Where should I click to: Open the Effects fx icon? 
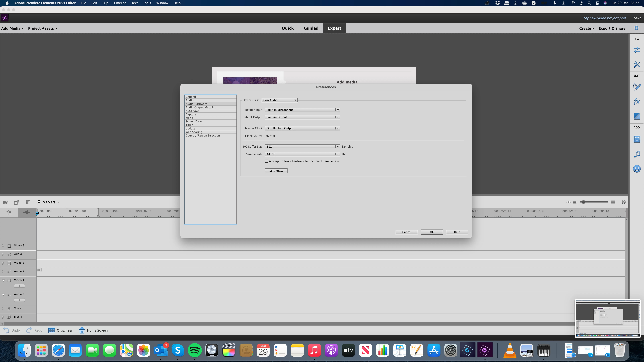636,101
